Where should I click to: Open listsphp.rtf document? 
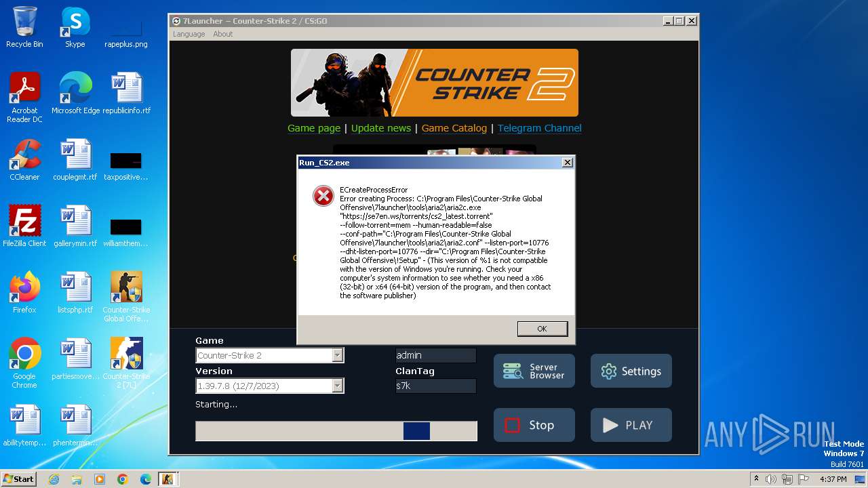point(75,292)
